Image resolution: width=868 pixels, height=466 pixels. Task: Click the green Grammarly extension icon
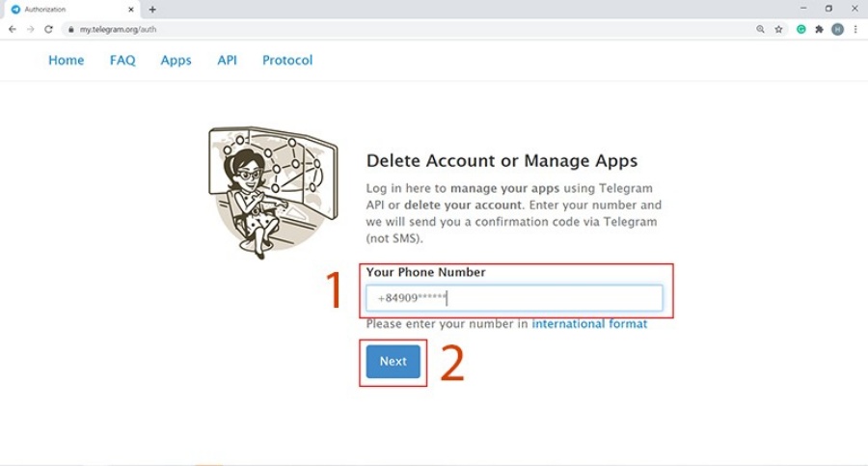pos(800,29)
